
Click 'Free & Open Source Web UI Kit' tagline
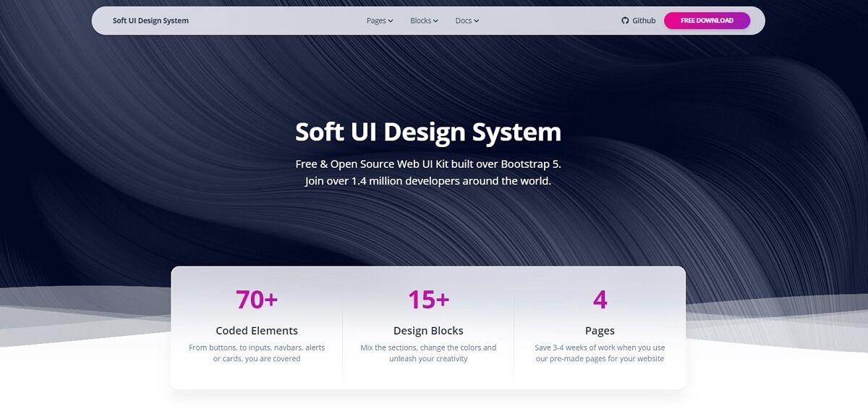428,164
